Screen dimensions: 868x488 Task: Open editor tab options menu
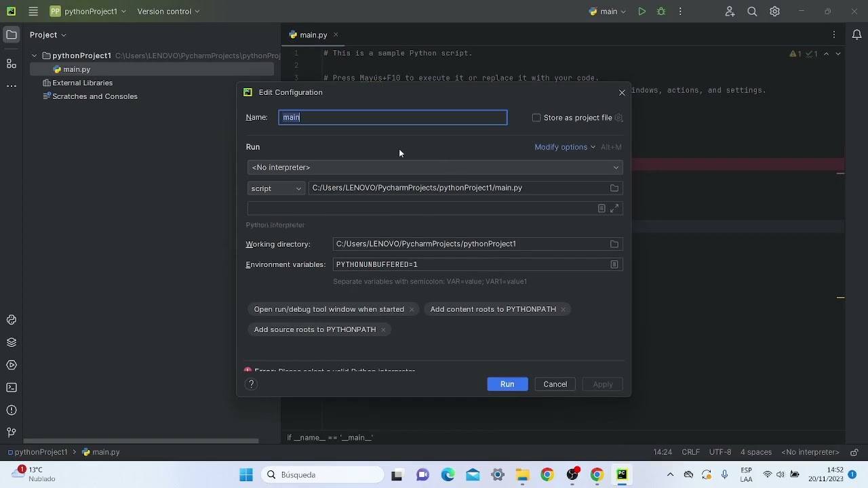(834, 35)
